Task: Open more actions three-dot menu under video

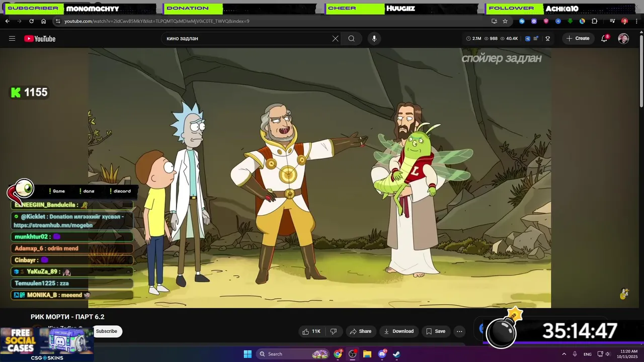Action: pyautogui.click(x=459, y=331)
